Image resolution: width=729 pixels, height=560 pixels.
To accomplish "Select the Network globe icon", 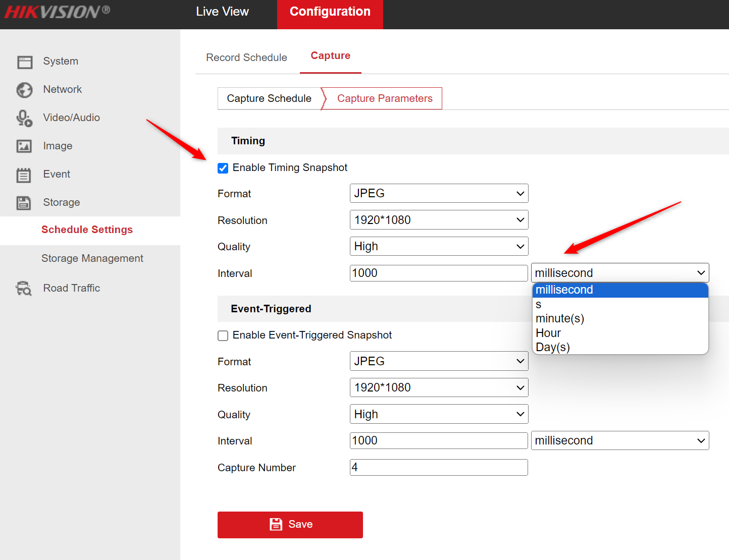I will [x=24, y=89].
